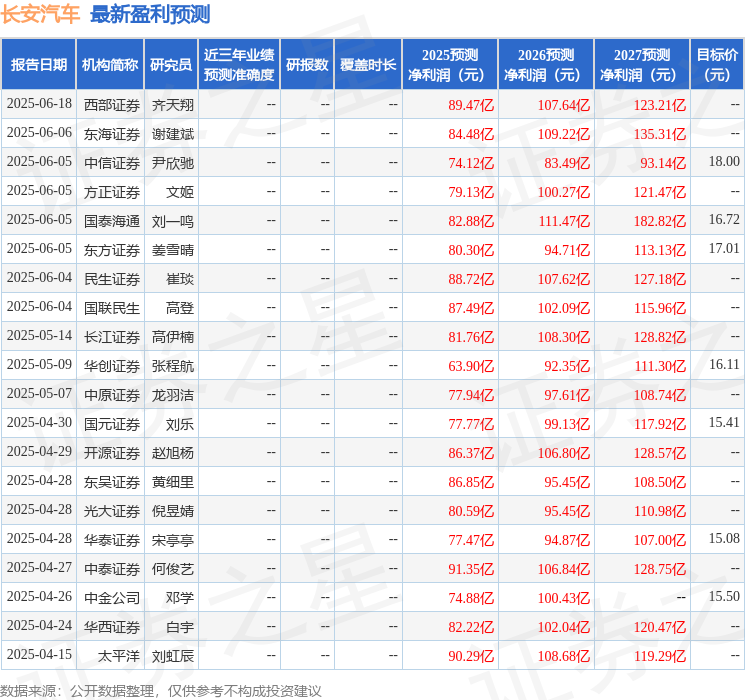Select the 2025预测净利润 column header
Screen dimensions: 745x700
coord(450,64)
